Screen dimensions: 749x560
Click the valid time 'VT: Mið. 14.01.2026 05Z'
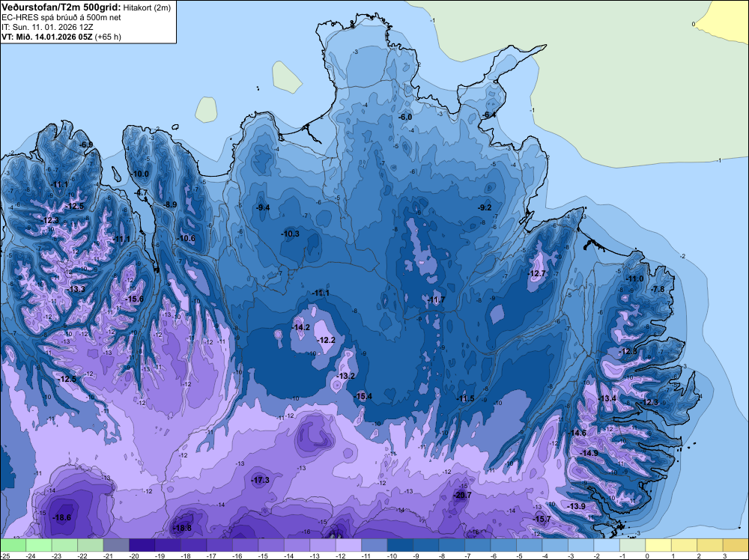coord(48,37)
